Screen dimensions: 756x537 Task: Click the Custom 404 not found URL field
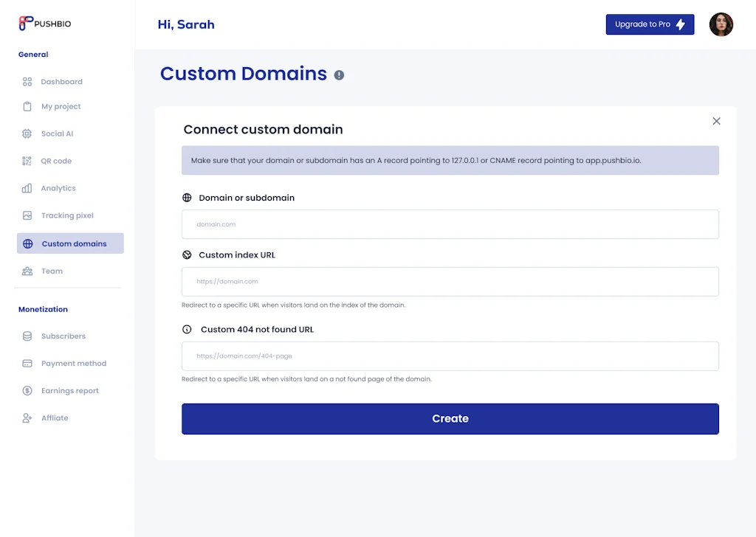coord(450,356)
